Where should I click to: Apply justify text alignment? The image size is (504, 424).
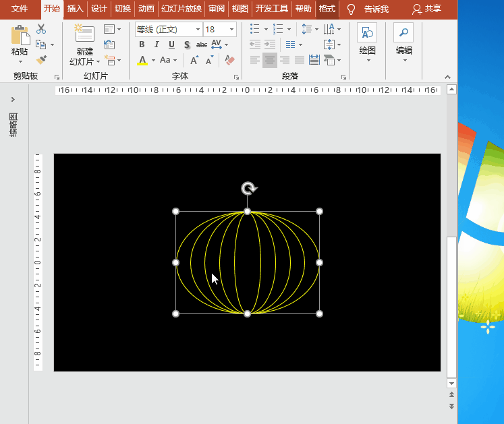click(x=300, y=60)
